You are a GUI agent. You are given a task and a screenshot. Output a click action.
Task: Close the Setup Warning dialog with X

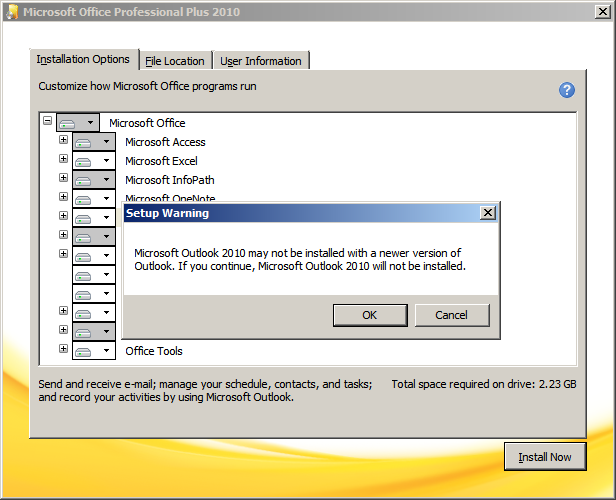pos(488,213)
